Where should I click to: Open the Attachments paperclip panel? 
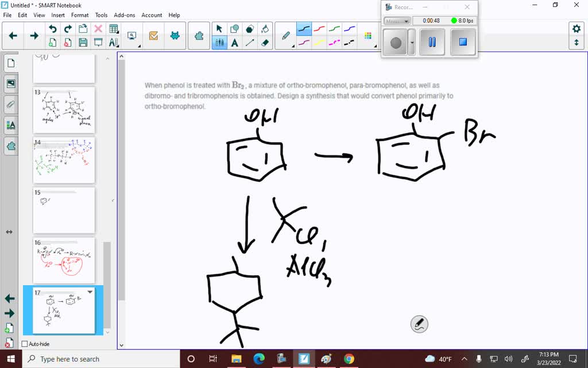point(10,104)
